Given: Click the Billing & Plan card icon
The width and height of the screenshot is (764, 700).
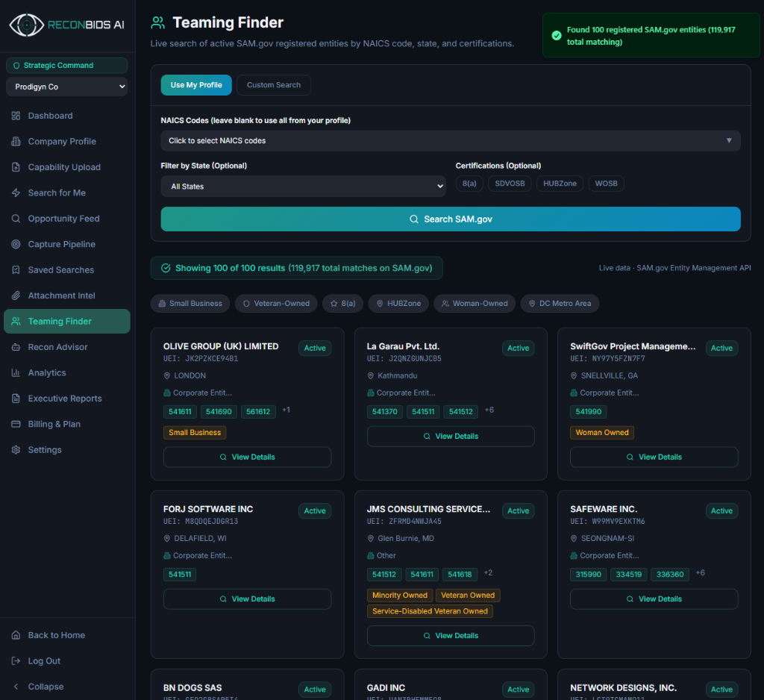Looking at the screenshot, I should pyautogui.click(x=16, y=424).
